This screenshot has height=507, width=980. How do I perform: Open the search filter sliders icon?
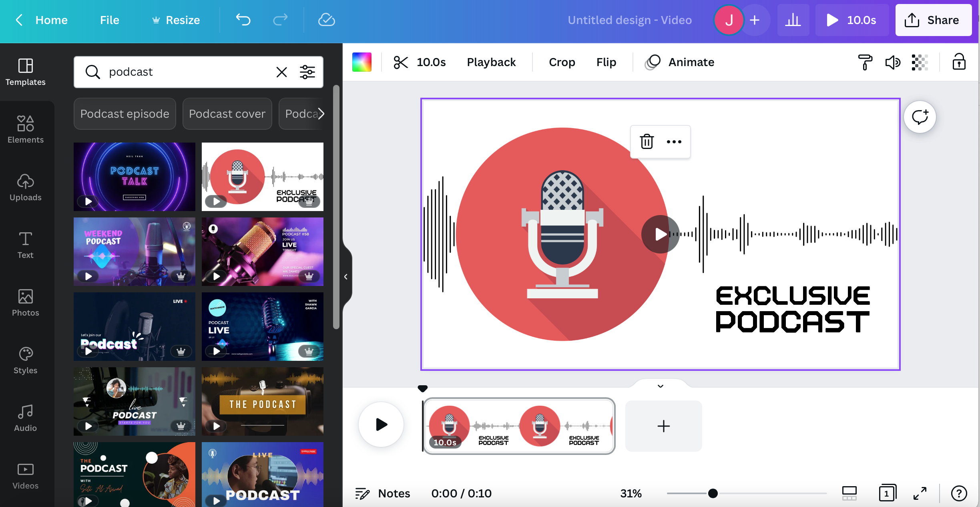(307, 72)
